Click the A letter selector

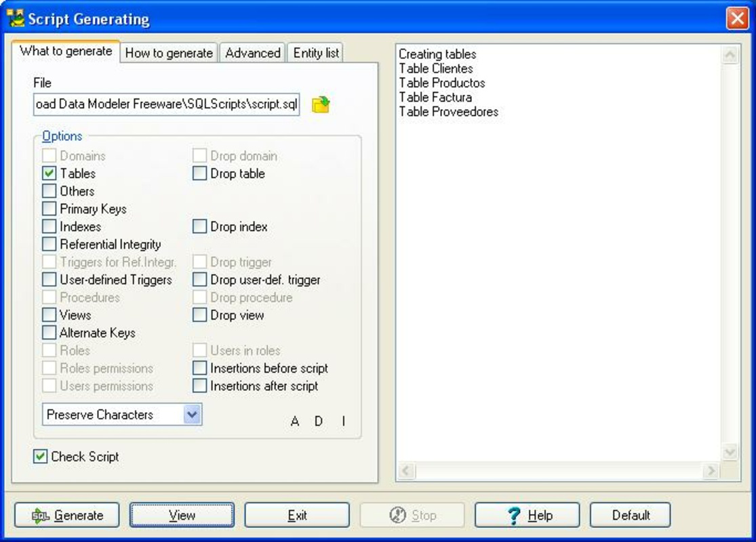click(295, 421)
